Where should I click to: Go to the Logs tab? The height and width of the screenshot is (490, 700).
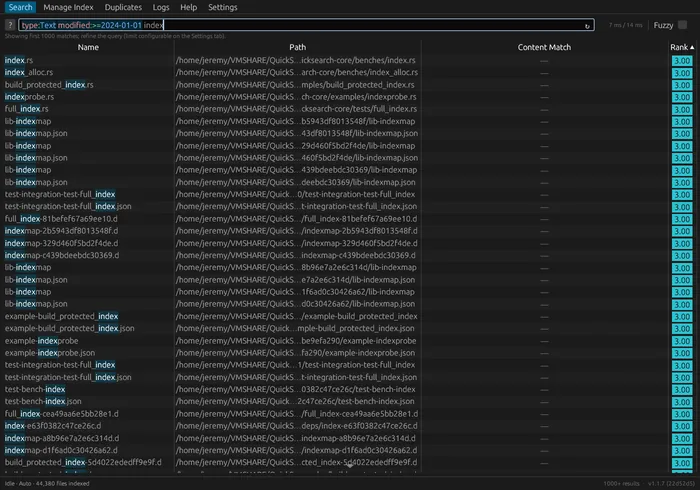pyautogui.click(x=161, y=7)
